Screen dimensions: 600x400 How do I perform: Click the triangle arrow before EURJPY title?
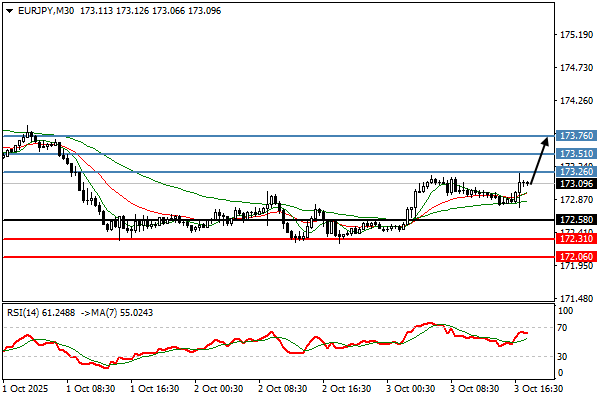coord(7,10)
